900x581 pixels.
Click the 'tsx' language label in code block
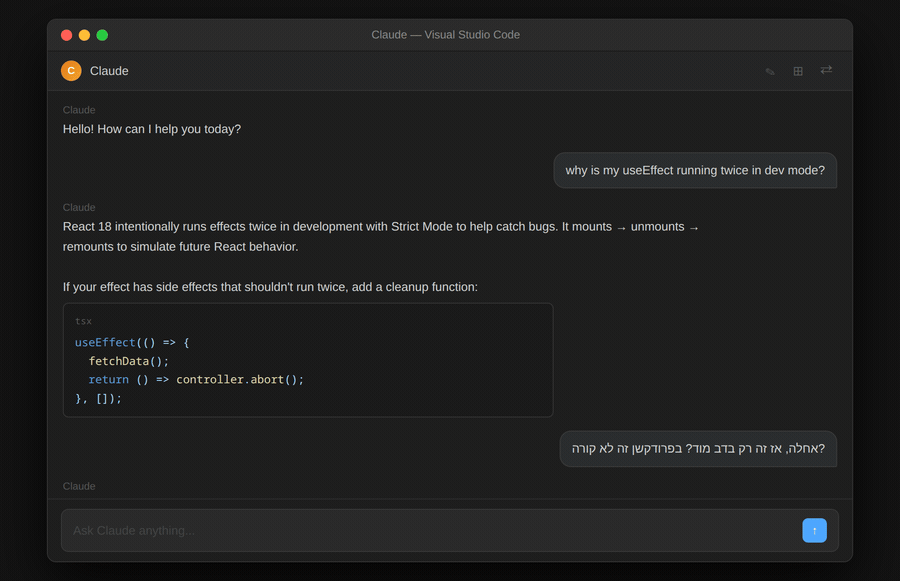pyautogui.click(x=83, y=321)
